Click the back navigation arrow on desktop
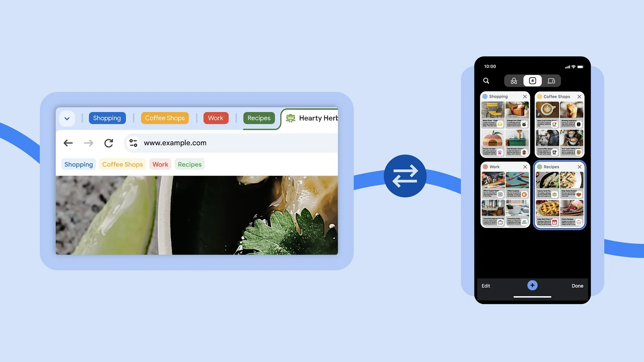This screenshot has height=362, width=644. (x=68, y=143)
